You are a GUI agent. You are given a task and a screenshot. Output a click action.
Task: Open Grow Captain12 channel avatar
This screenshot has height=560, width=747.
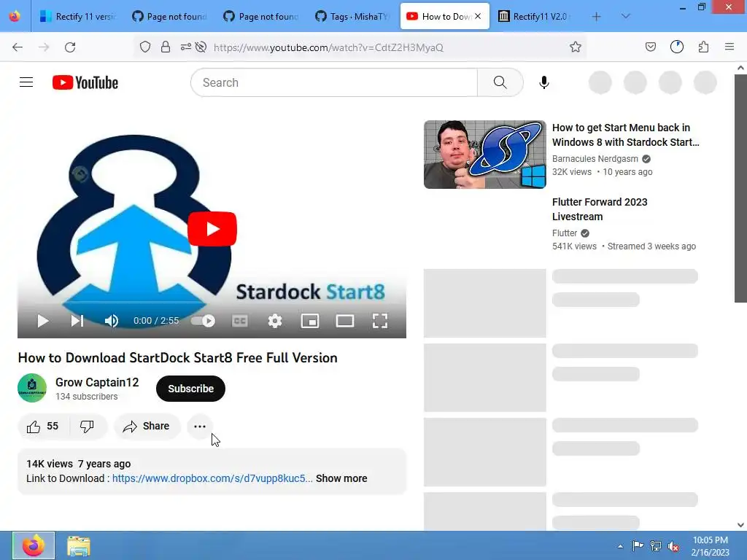[x=32, y=388]
